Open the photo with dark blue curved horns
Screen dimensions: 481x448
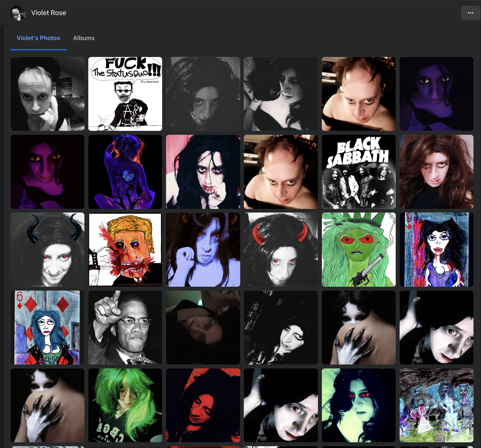(47, 250)
